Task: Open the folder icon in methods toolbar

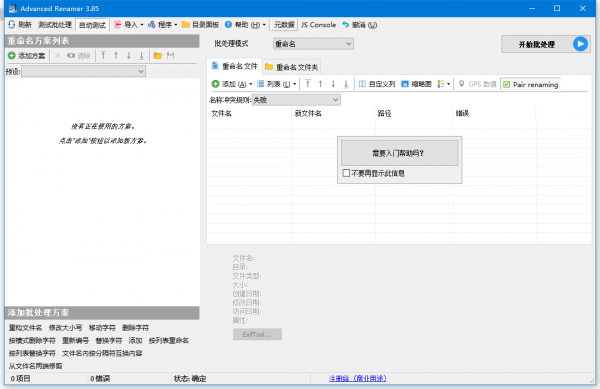Action: [158, 56]
